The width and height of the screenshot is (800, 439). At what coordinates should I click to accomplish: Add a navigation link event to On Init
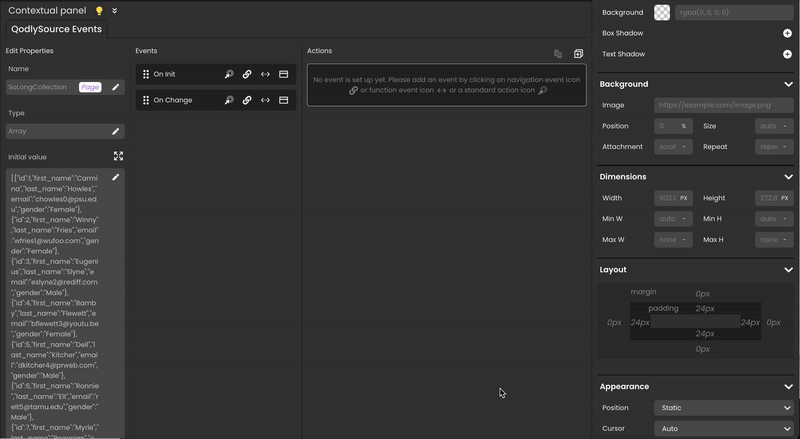247,74
